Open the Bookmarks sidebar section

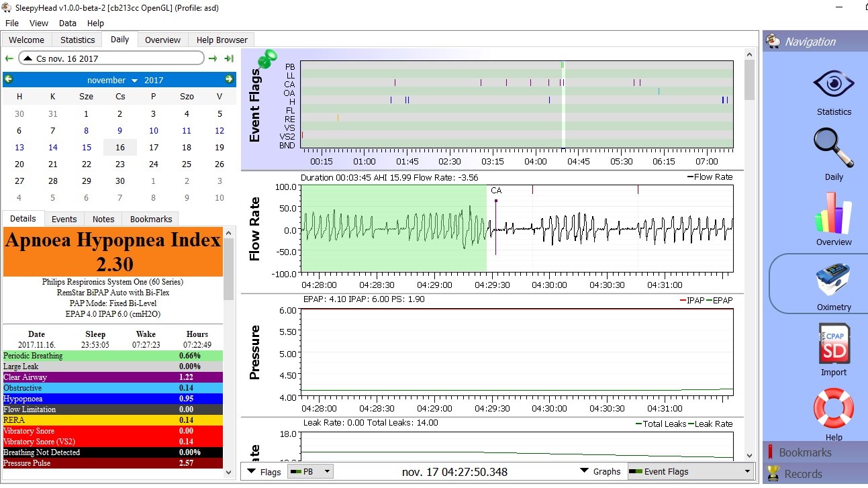point(816,452)
